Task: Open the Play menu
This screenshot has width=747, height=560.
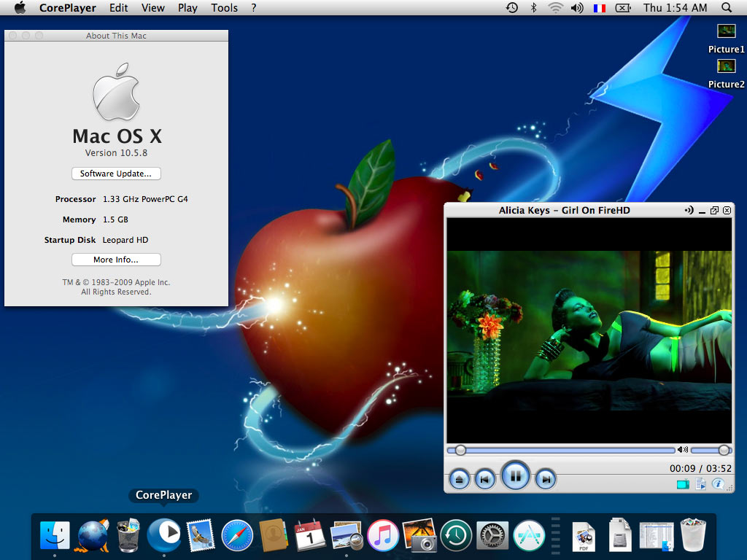Action: pos(187,8)
